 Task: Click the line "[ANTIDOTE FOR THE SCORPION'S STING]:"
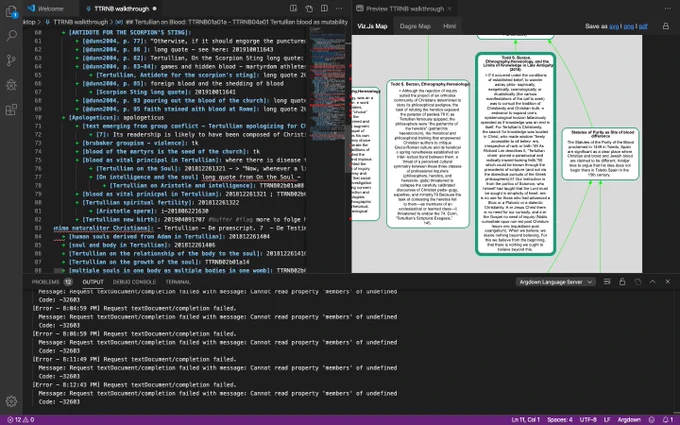click(130, 33)
